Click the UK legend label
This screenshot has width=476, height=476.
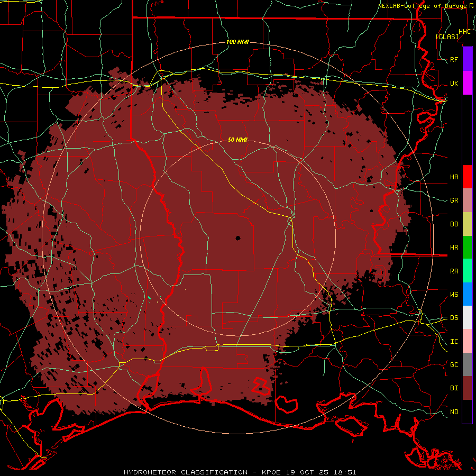coord(454,83)
